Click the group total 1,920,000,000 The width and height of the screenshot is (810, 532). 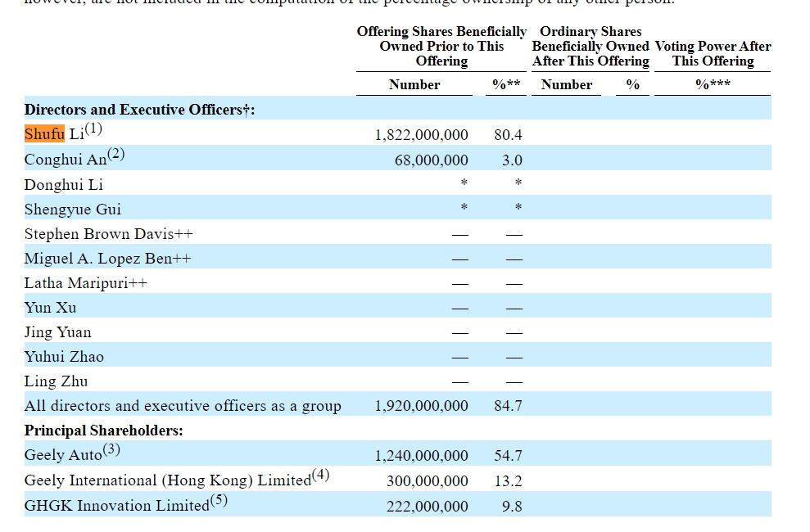(422, 406)
